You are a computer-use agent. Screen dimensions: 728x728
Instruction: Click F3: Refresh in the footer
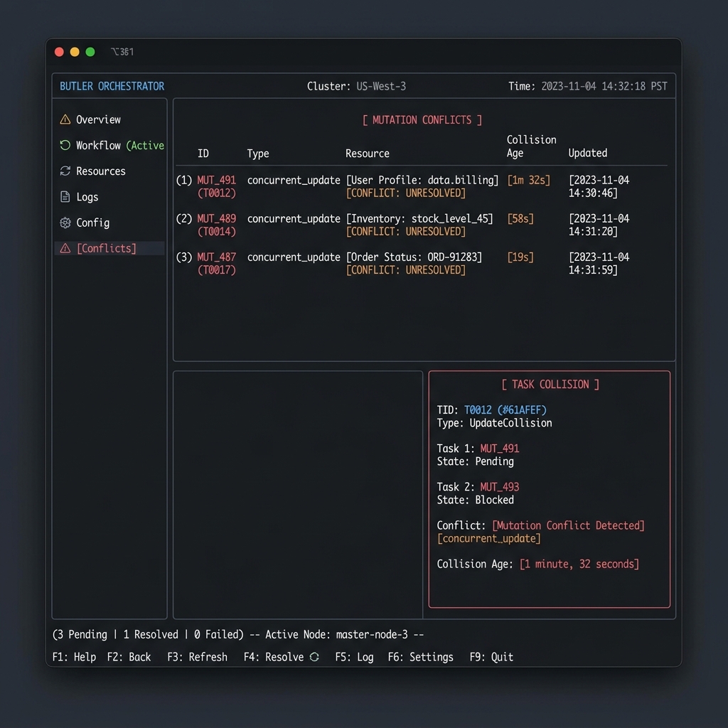coord(198,657)
